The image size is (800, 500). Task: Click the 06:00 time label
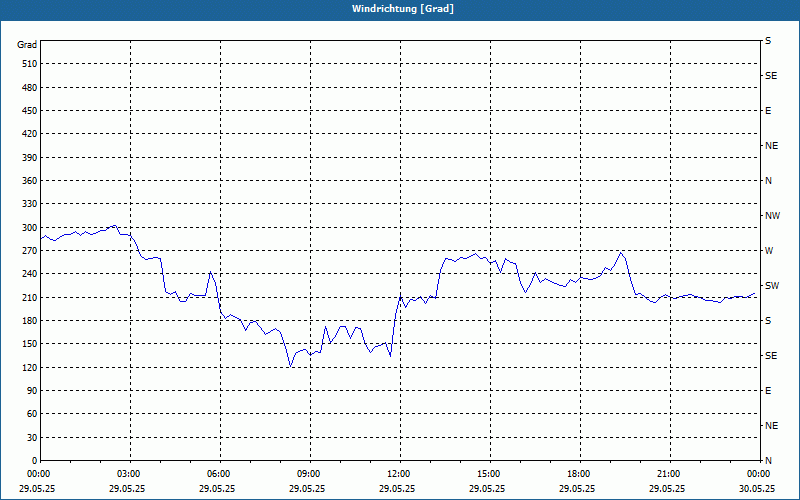(217, 474)
